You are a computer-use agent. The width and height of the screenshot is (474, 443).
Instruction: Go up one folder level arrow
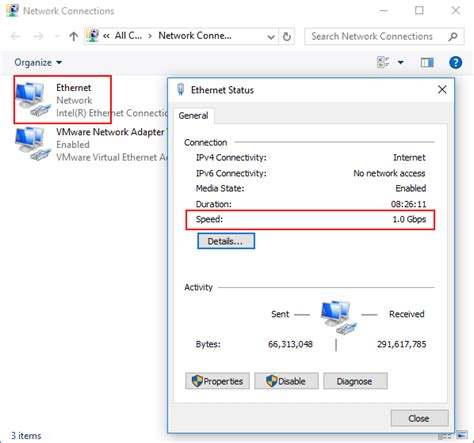(73, 36)
